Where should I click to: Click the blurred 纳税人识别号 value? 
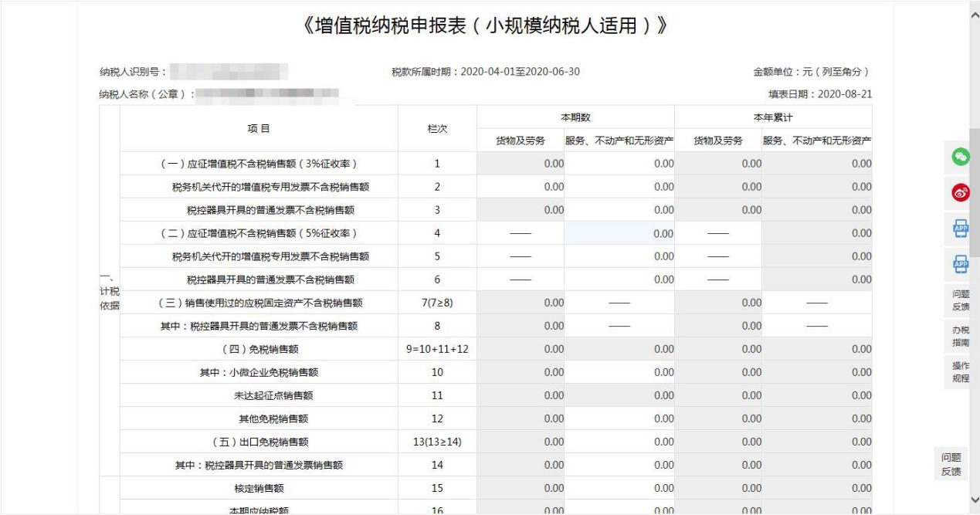coord(229,73)
